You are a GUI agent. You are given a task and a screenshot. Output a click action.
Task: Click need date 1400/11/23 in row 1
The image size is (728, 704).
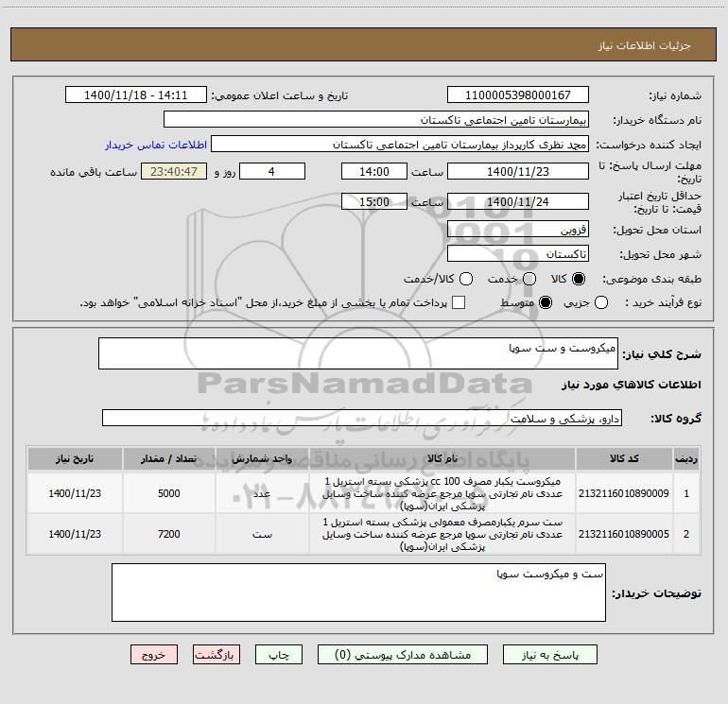coord(75,493)
